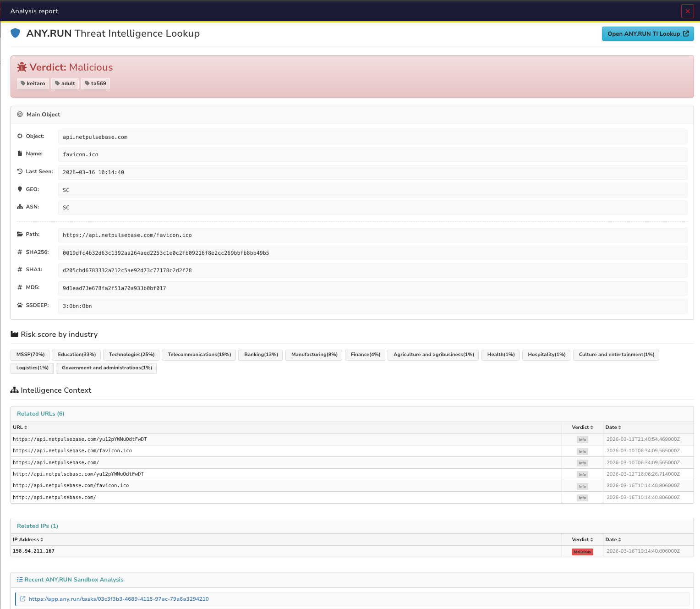The image size is (700, 609).
Task: Click the list icon beside Recent Sandbox Analysis
Action: coord(20,580)
